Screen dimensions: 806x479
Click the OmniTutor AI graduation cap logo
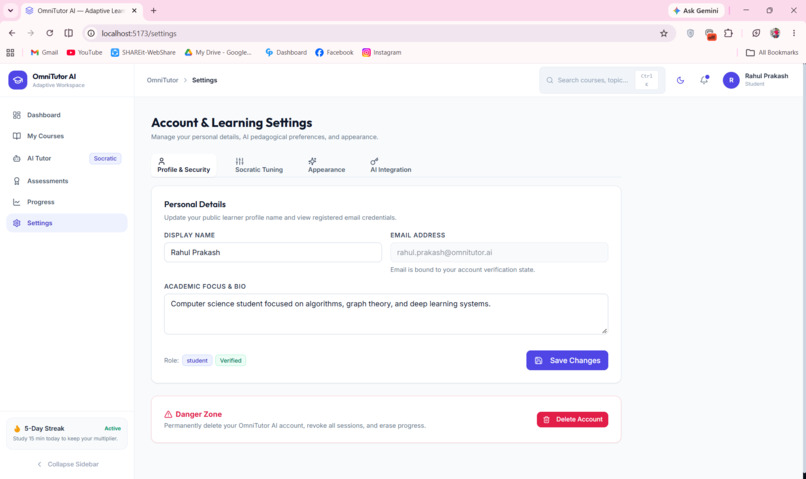pos(17,80)
